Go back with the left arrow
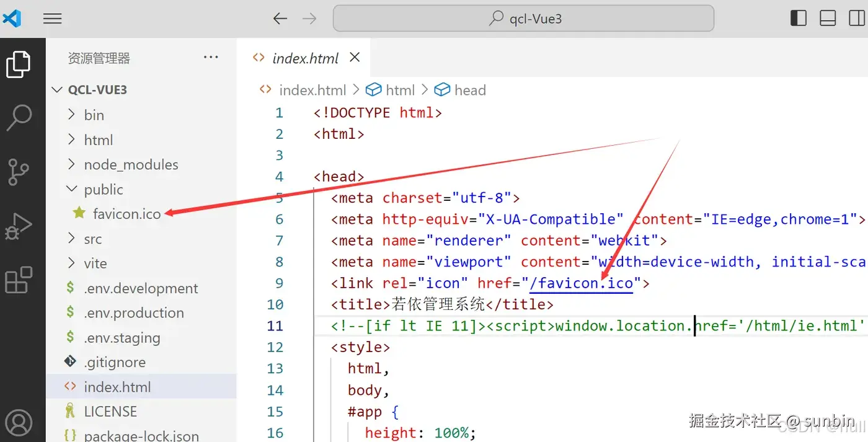Viewport: 868px width, 442px height. pos(280,19)
